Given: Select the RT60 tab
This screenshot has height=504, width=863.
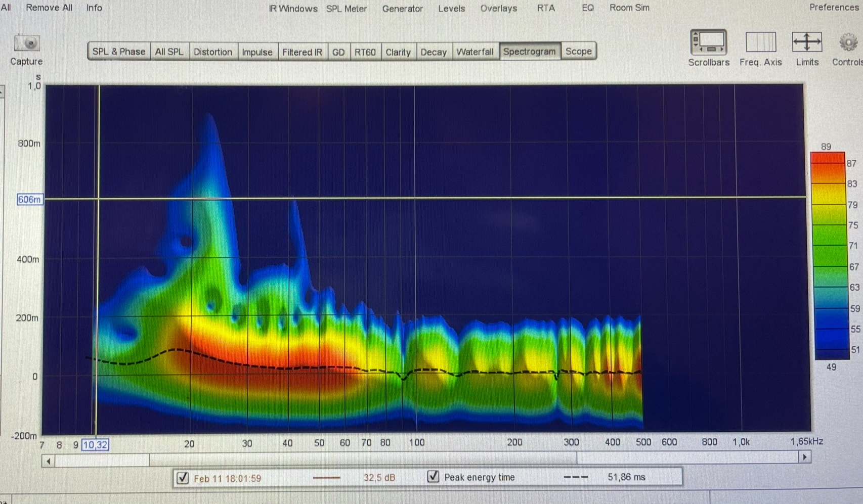Looking at the screenshot, I should click(x=365, y=52).
